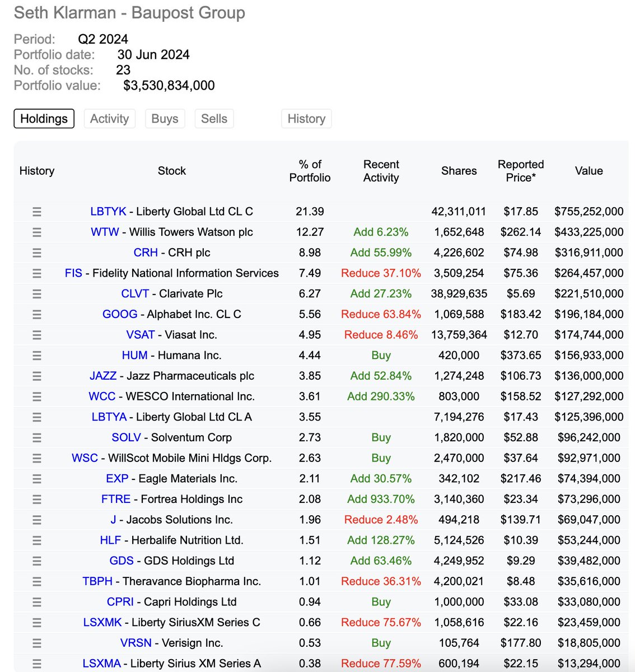Open history icon for Jacobs Solutions row
This screenshot has height=672, width=635.
pos(37,520)
